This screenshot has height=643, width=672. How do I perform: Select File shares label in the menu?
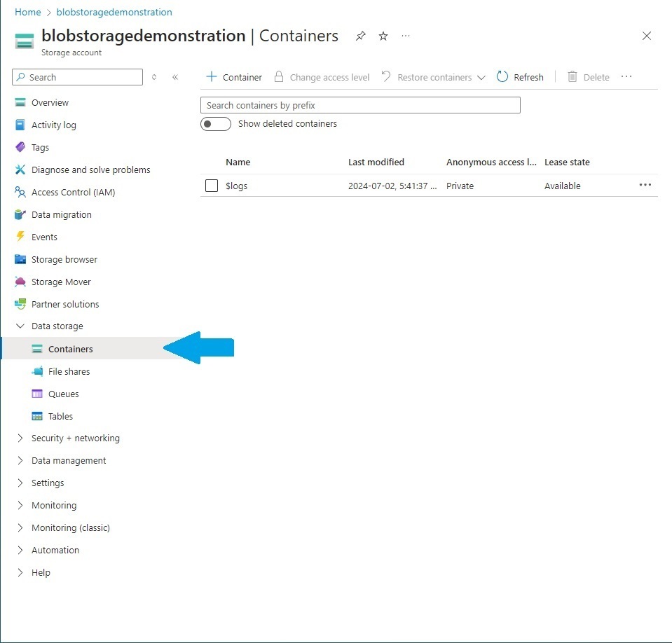click(x=69, y=371)
